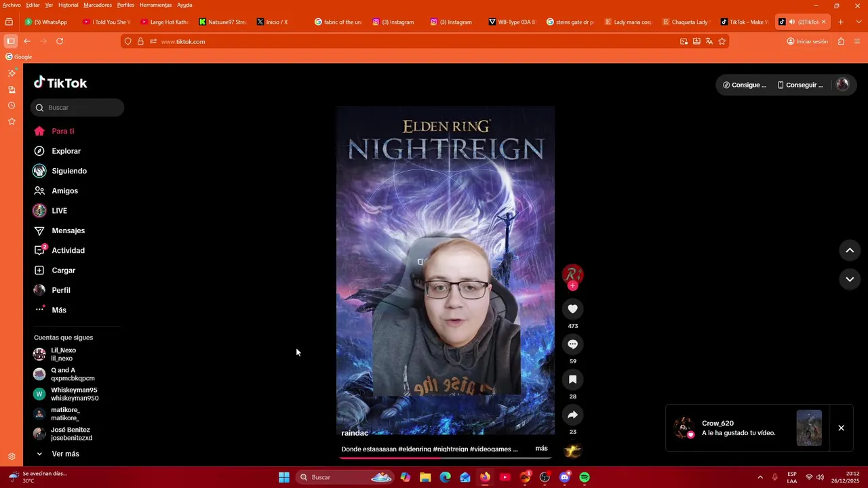Switch to the Natsune97 Stream tab
Image resolution: width=868 pixels, height=488 pixels.
pos(223,22)
